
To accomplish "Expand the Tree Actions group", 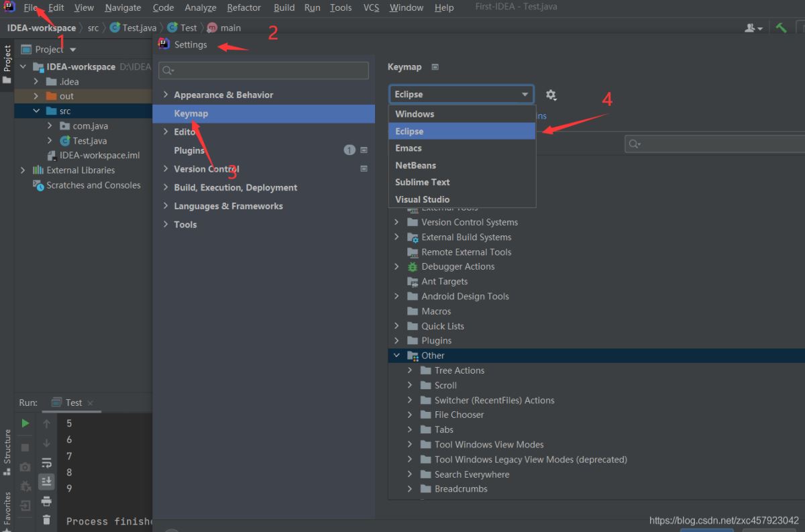I will (410, 370).
